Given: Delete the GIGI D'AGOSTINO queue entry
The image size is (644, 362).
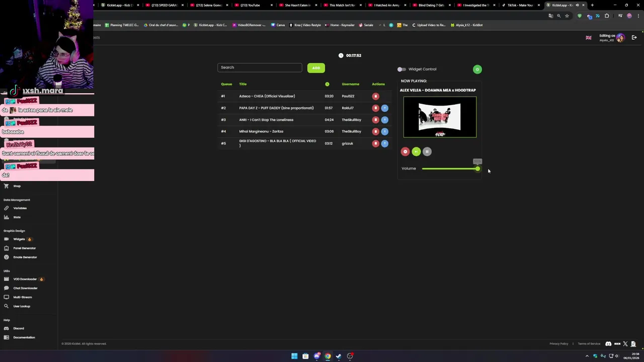Looking at the screenshot, I should [375, 143].
